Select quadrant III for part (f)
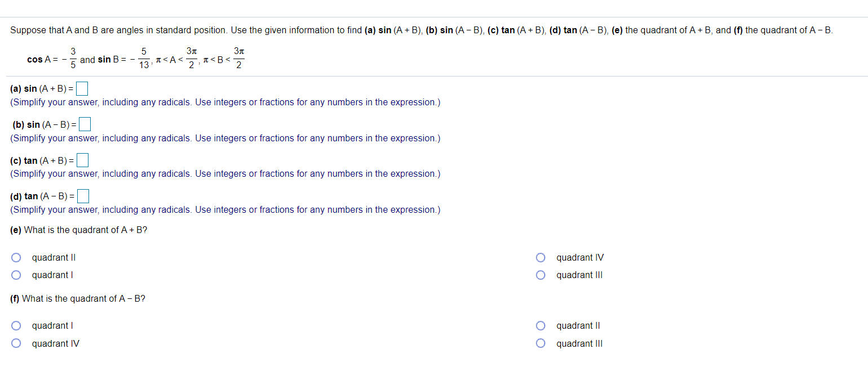 pos(541,343)
